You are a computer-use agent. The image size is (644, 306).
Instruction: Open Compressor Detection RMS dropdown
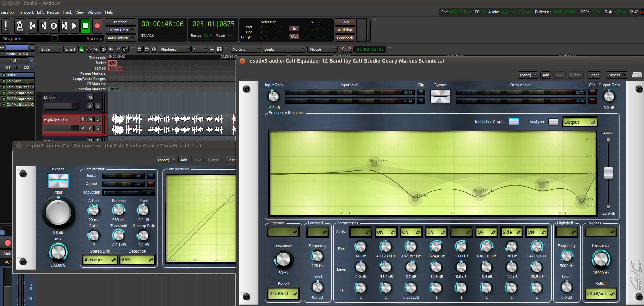137,260
